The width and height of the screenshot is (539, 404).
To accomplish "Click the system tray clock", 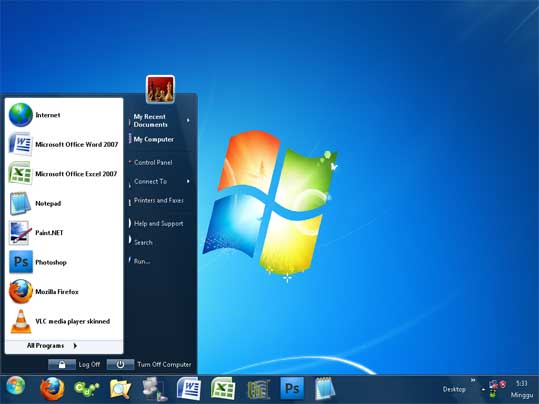I will click(x=522, y=389).
